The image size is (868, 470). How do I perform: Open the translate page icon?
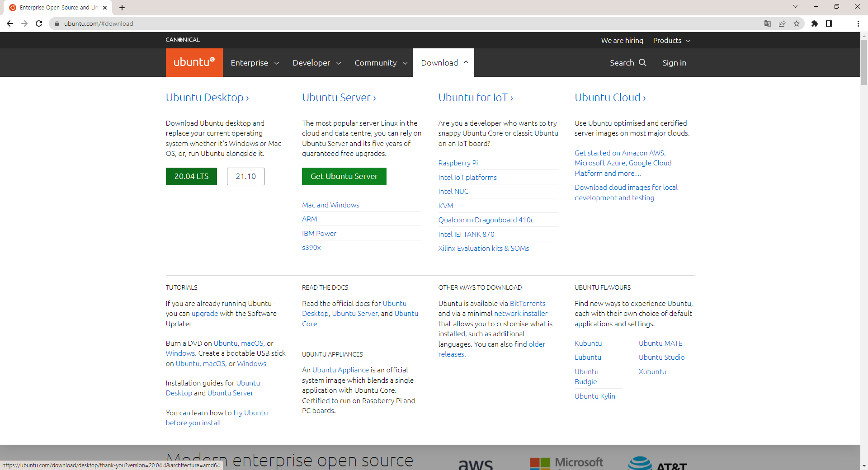(x=768, y=23)
